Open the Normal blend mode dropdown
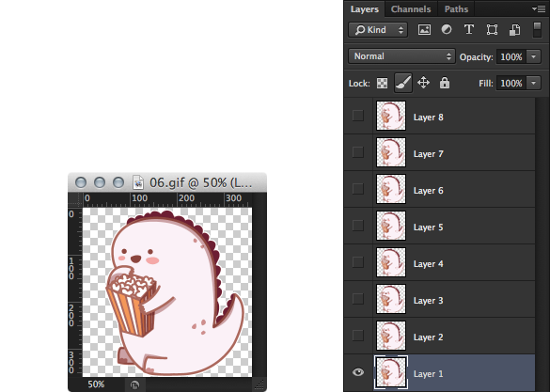This screenshot has height=392, width=550. tap(401, 56)
